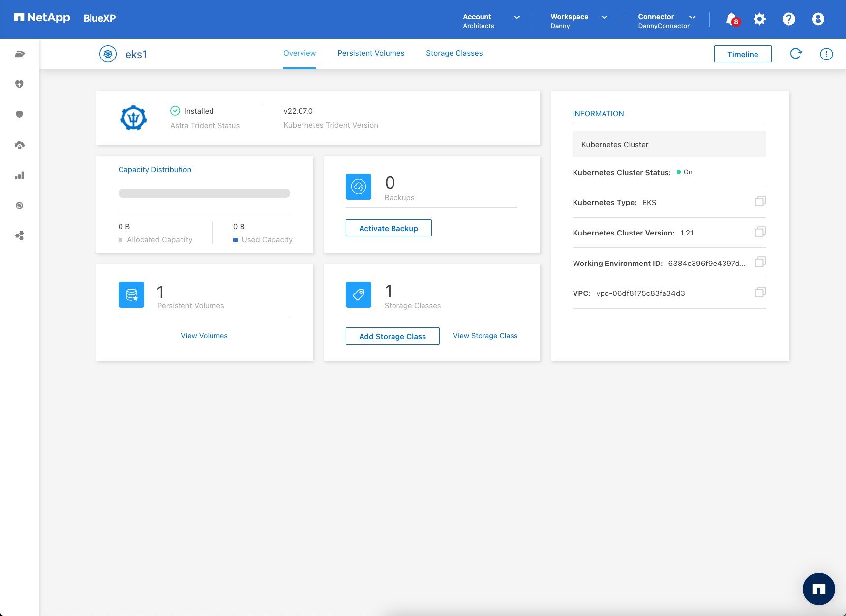Click the Add Storage Class button

pos(392,336)
